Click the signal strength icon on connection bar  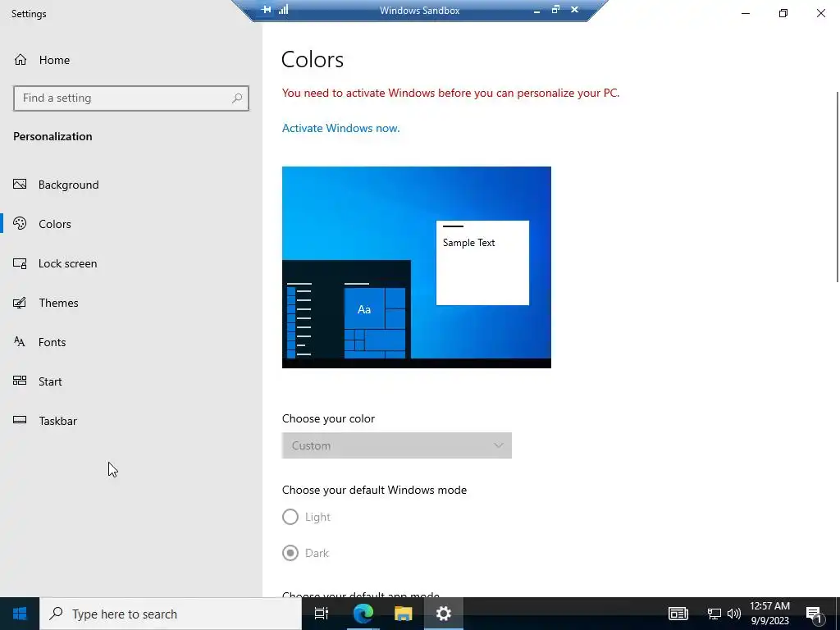coord(283,10)
